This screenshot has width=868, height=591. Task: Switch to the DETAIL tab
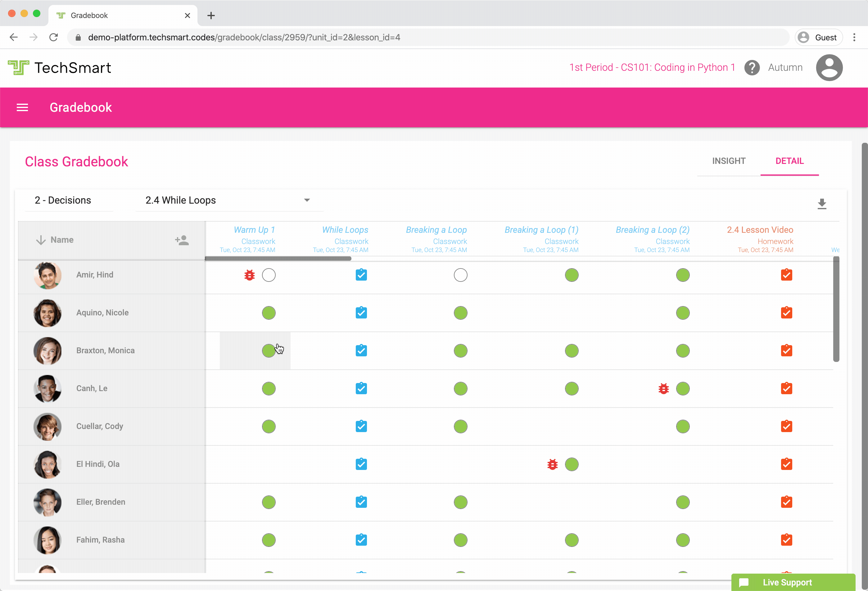(x=789, y=161)
